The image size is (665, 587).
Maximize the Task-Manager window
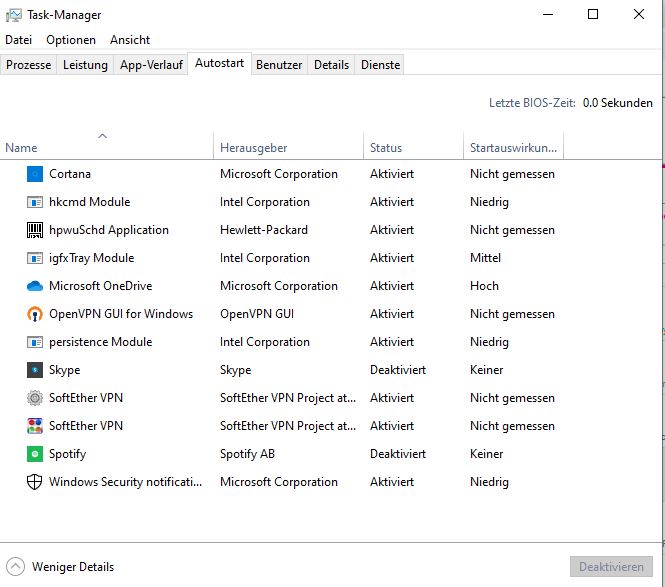click(593, 14)
